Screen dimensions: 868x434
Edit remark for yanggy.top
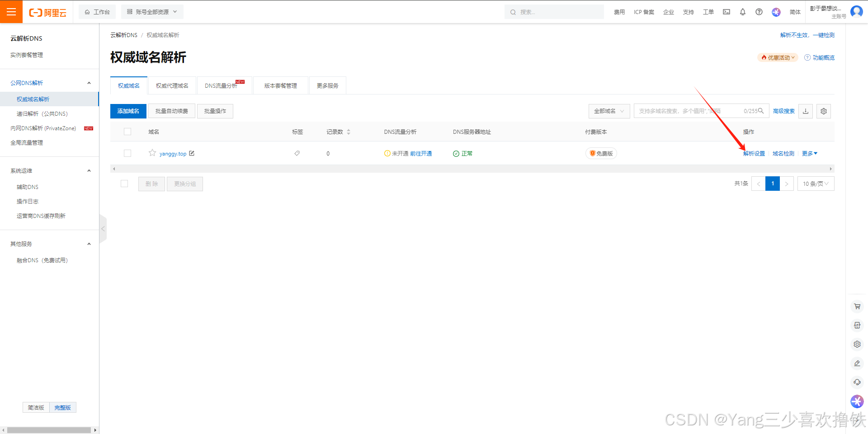[x=192, y=153]
